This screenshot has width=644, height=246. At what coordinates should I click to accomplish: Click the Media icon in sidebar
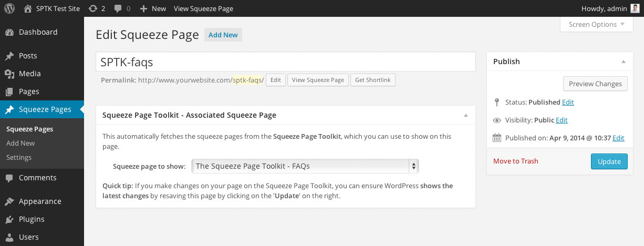(9, 74)
